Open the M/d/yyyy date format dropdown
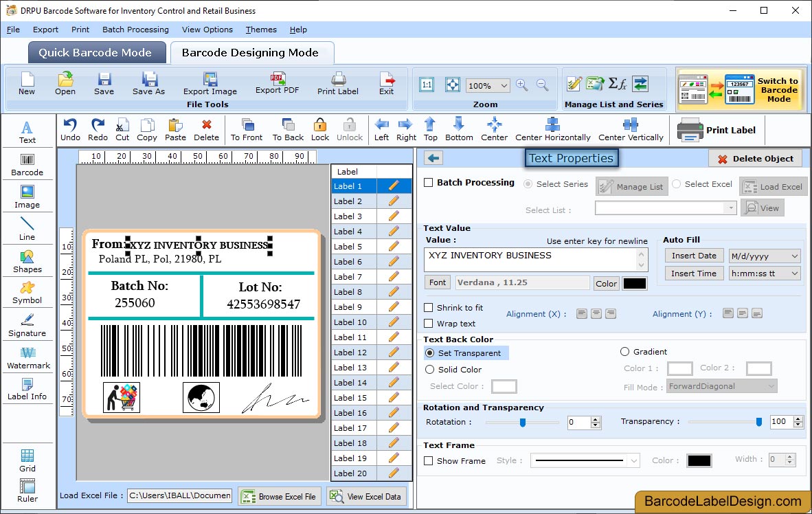 (x=765, y=256)
